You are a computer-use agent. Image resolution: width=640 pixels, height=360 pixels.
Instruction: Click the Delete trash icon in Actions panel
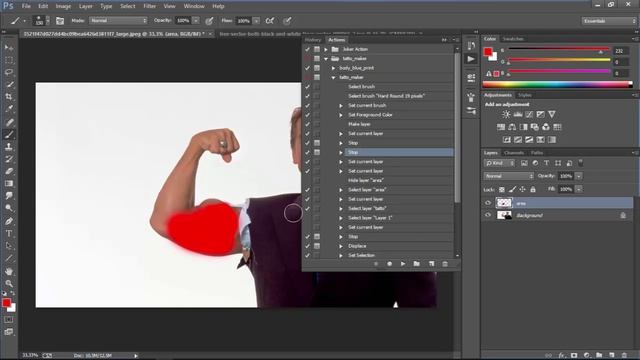(445, 264)
